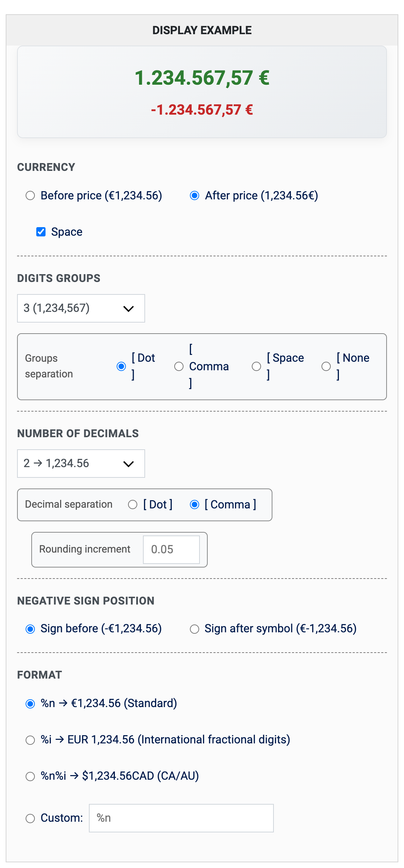
Task: Choose Comma as groups separation
Action: point(179,366)
